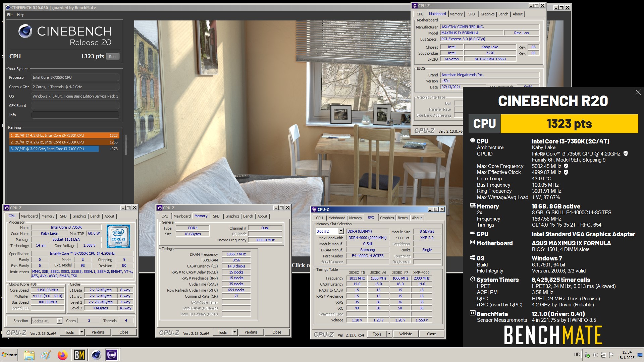Open the Socket #1 selection dropdown
The width and height of the screenshot is (644, 362).
click(59, 321)
